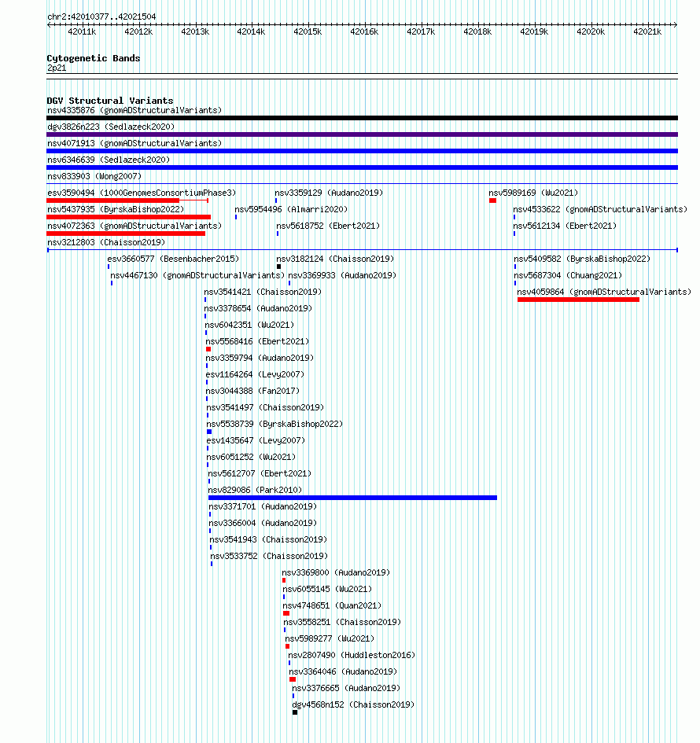Select nsv3359129 (Audano2019) variant

329,193
